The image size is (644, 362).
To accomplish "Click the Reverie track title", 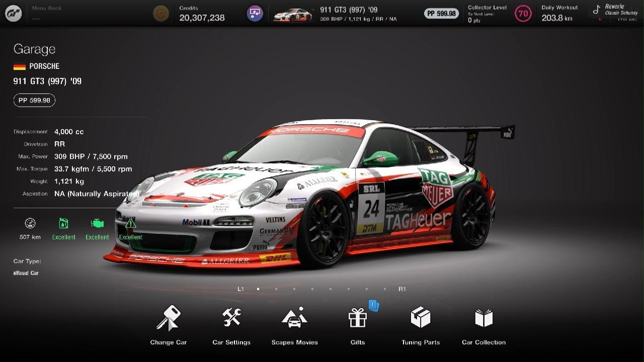I will pyautogui.click(x=614, y=7).
